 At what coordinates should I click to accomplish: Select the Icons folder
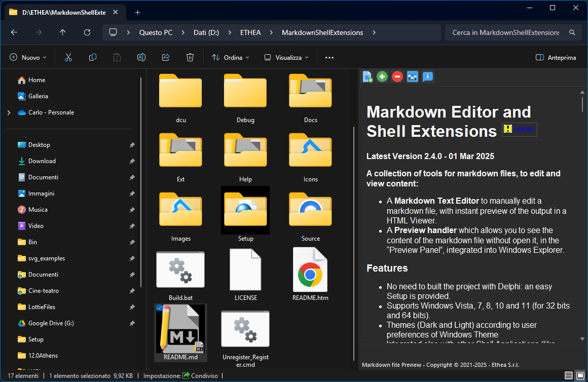click(311, 157)
